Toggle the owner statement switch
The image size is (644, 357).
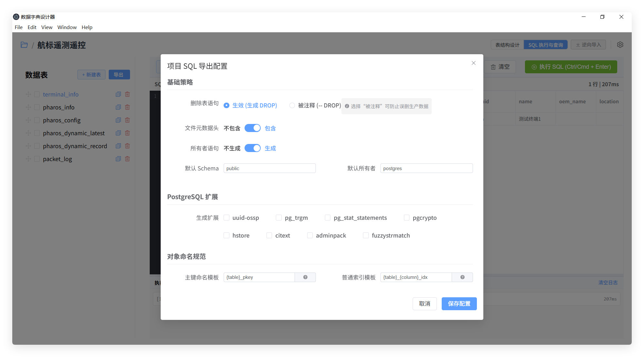[x=252, y=148]
